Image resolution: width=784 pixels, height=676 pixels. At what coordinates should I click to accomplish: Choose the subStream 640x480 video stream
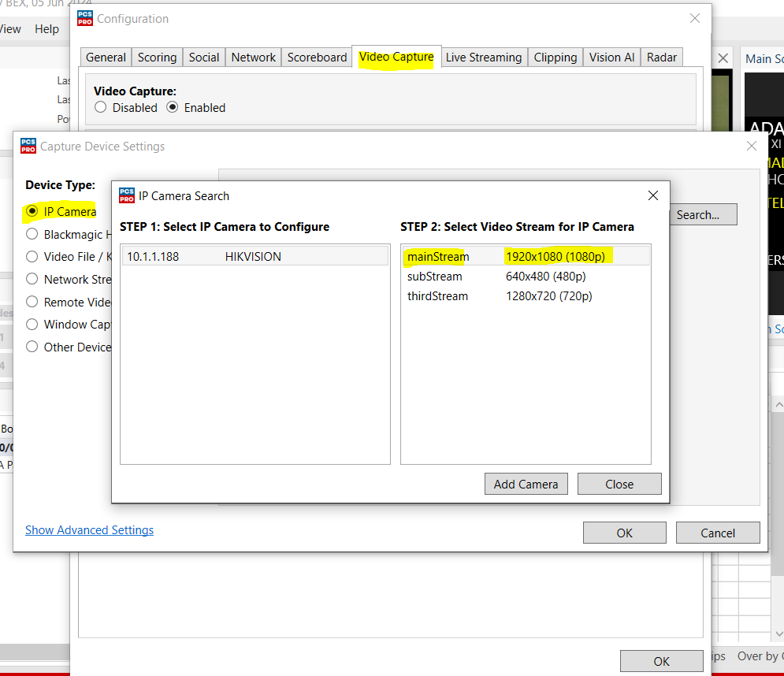coord(525,277)
